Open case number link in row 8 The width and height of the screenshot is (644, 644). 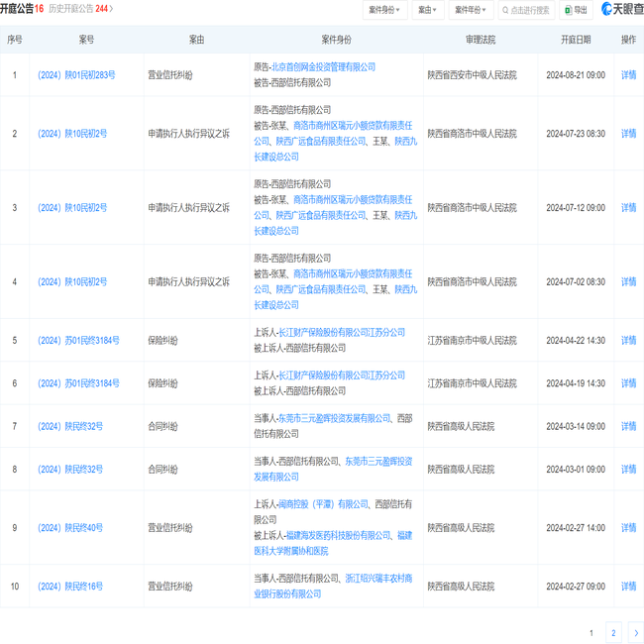(x=70, y=469)
